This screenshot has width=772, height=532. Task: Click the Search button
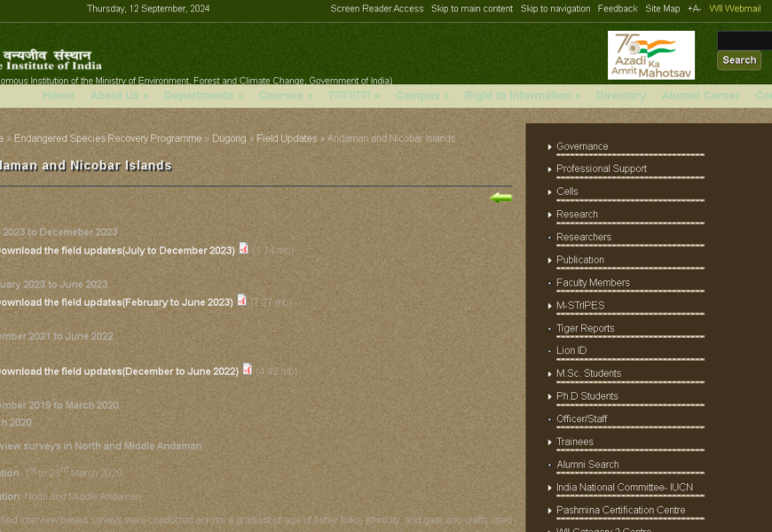739,60
